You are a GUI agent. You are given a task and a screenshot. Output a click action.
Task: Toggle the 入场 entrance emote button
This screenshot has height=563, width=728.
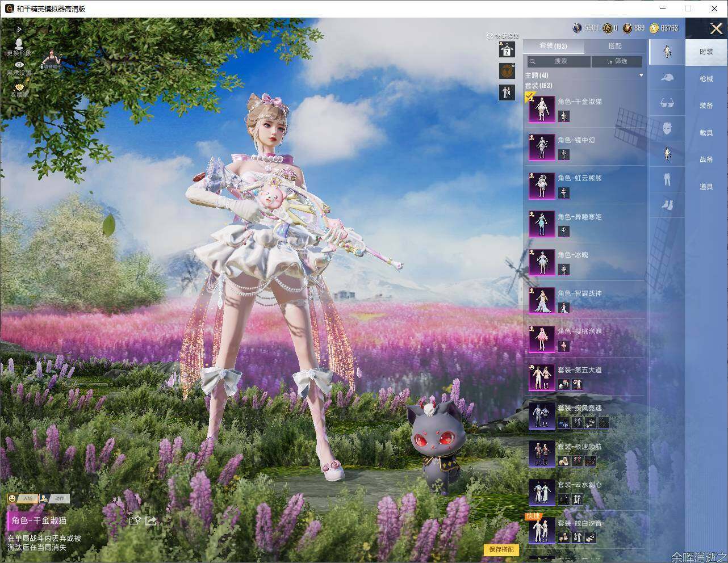tap(22, 498)
